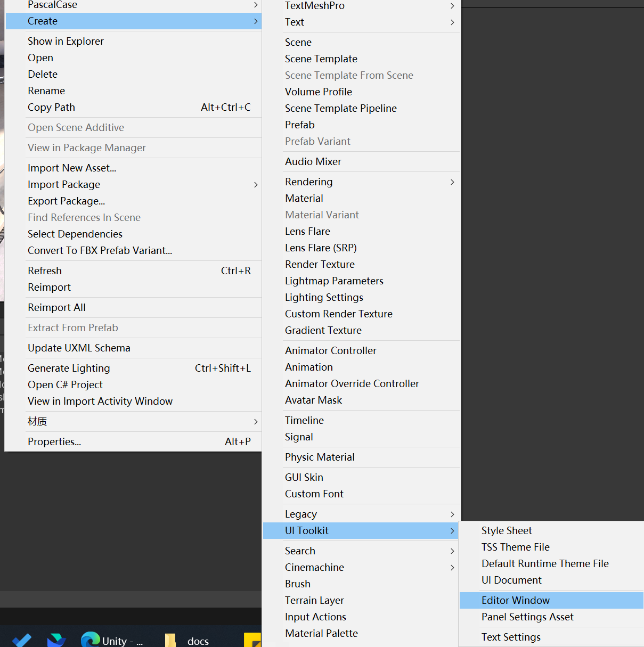The image size is (644, 647).
Task: Click the blue bird app icon in taskbar
Action: [x=56, y=640]
